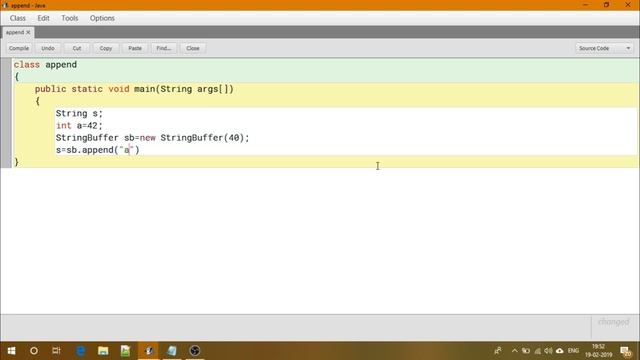Screen dimensions: 640x360
Task: Switch the ENG input language indicator
Action: coord(573,351)
